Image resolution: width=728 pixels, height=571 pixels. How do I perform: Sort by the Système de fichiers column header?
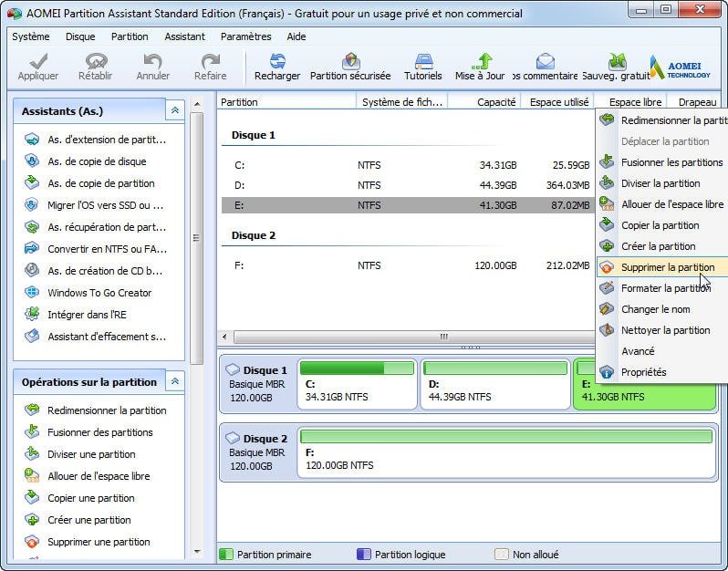pyautogui.click(x=402, y=101)
